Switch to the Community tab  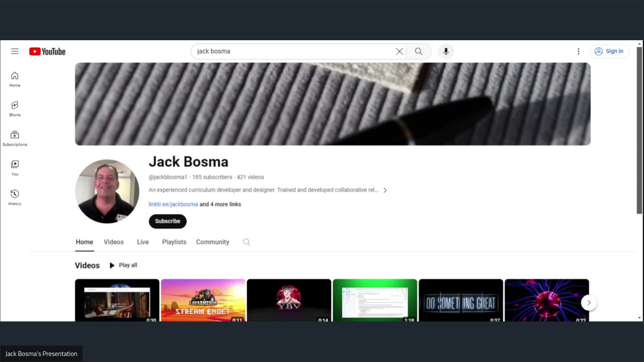click(x=212, y=242)
